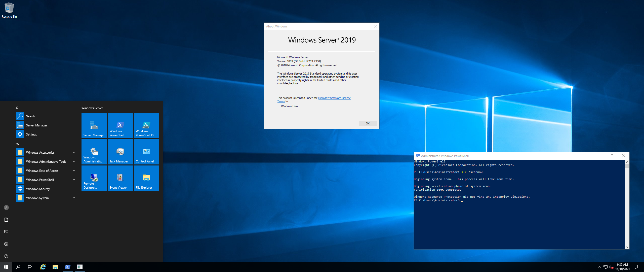The width and height of the screenshot is (644, 272).
Task: Launch the Task Manager tile
Action: (x=120, y=152)
